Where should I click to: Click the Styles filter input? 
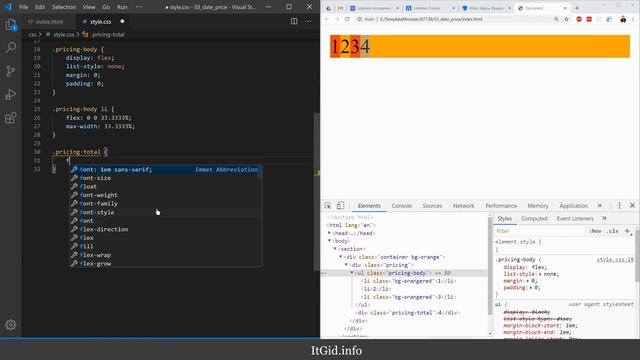(540, 231)
